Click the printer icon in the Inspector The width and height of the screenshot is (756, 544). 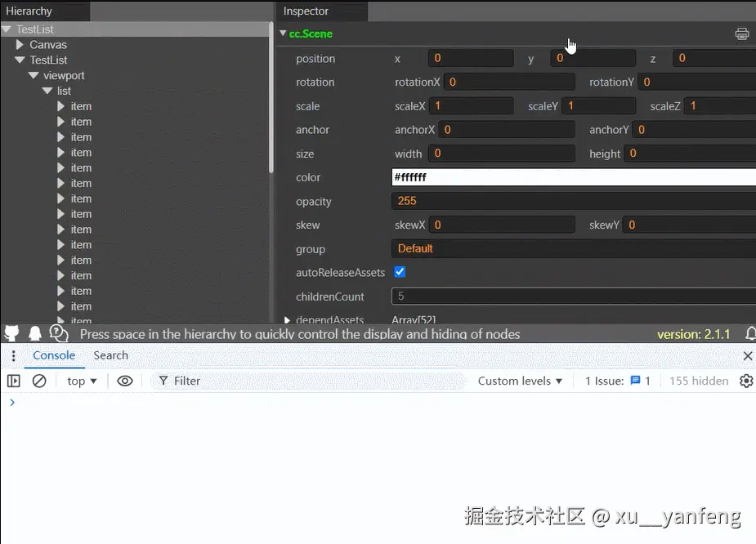click(741, 33)
